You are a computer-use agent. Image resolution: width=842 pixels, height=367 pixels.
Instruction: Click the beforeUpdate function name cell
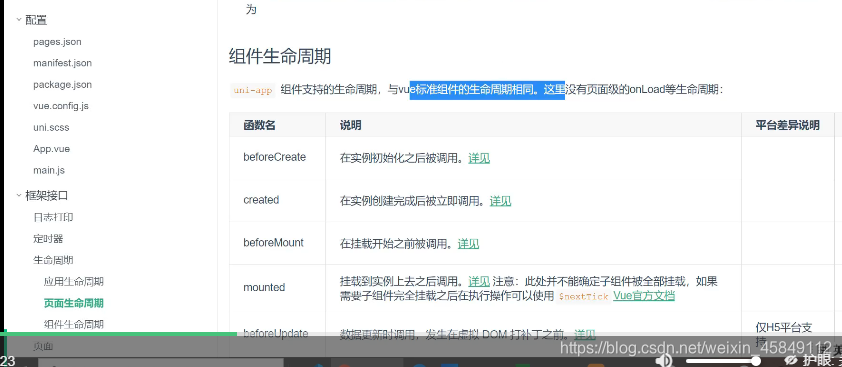click(x=276, y=333)
